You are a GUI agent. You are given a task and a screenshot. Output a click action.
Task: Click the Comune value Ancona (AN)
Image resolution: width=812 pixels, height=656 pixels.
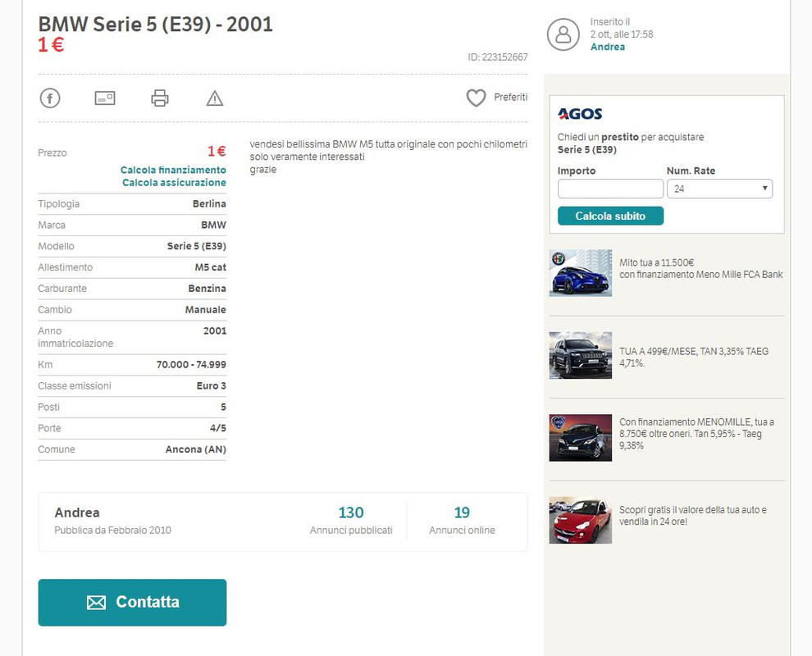click(196, 449)
